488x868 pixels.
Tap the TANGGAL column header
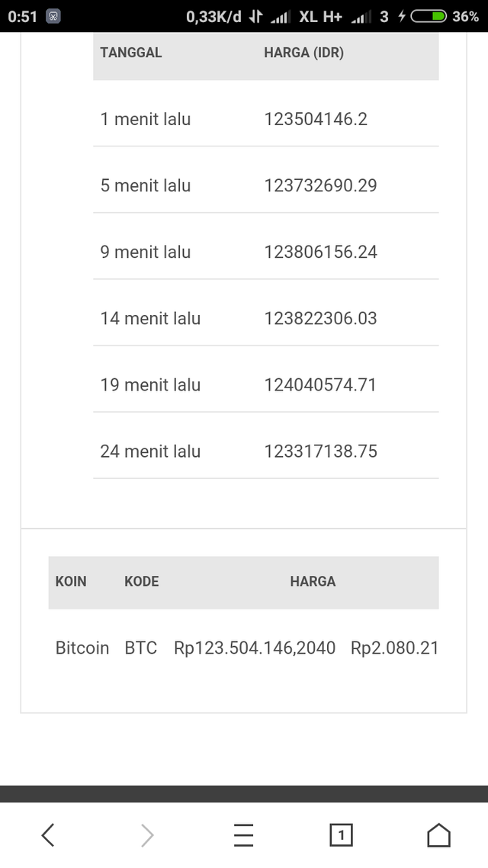(x=130, y=53)
